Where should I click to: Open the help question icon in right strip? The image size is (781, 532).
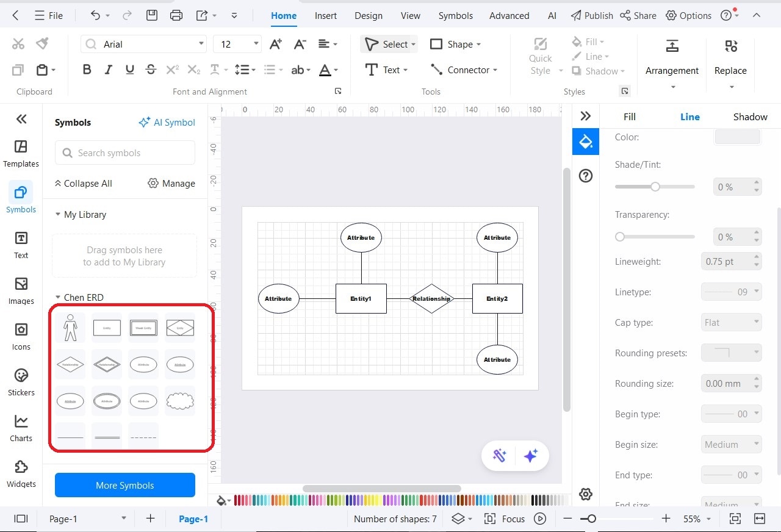pyautogui.click(x=586, y=176)
